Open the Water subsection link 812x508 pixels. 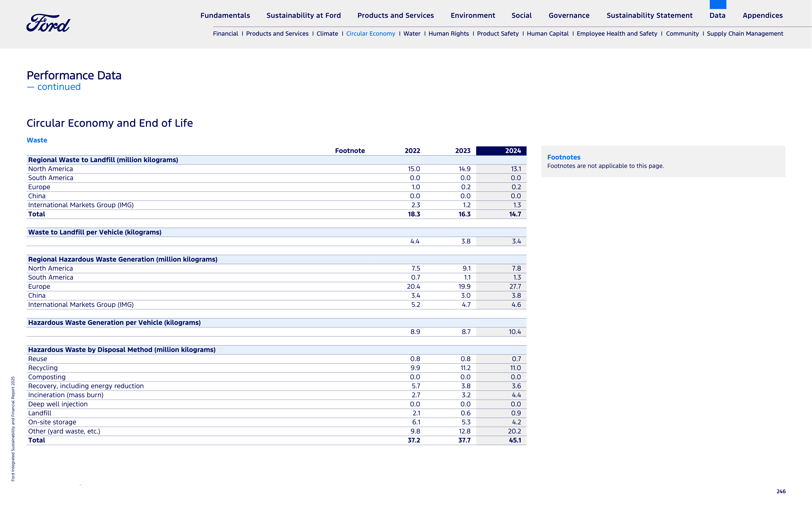click(412, 34)
